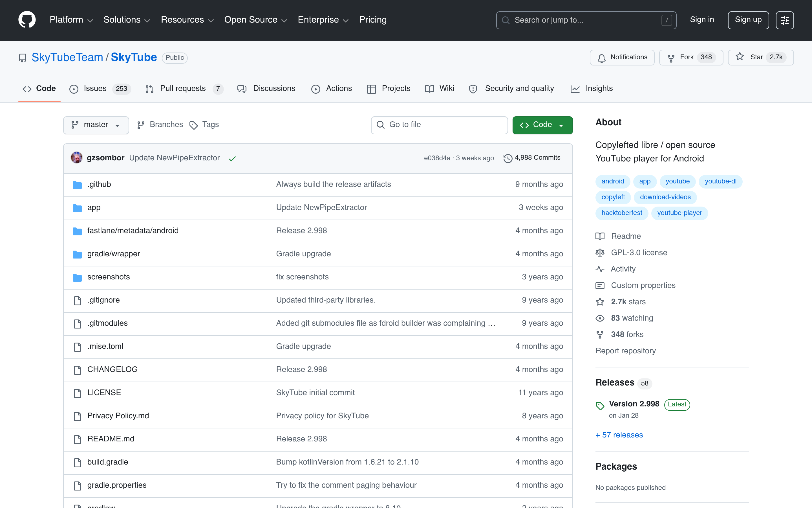Click the Custom properties icon

coord(600,286)
